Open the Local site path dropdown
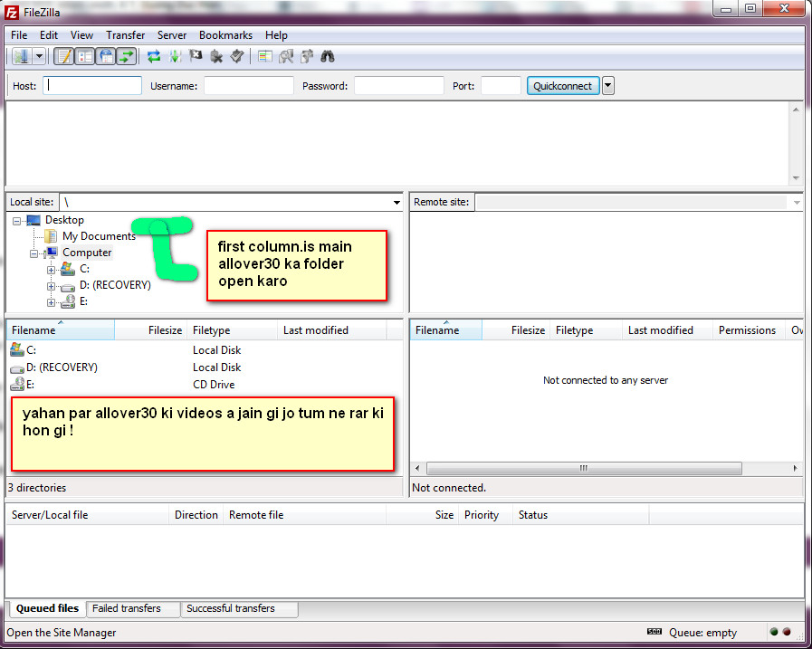Viewport: 812px width, 649px height. pos(396,202)
